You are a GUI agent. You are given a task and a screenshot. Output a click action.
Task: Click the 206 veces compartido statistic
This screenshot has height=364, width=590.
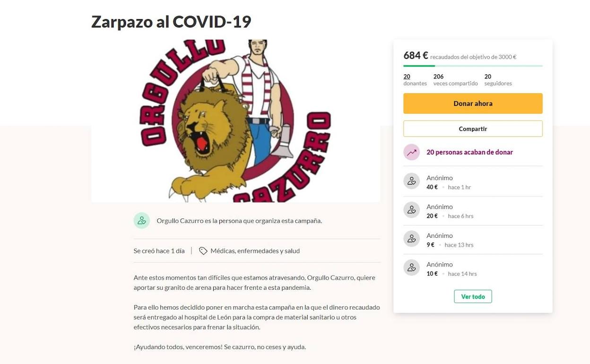pyautogui.click(x=455, y=80)
